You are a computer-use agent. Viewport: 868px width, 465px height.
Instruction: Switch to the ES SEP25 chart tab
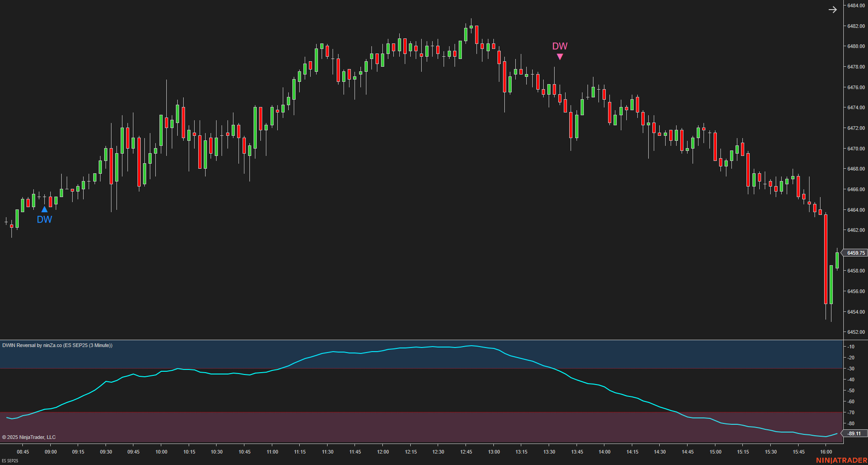[x=10, y=461]
